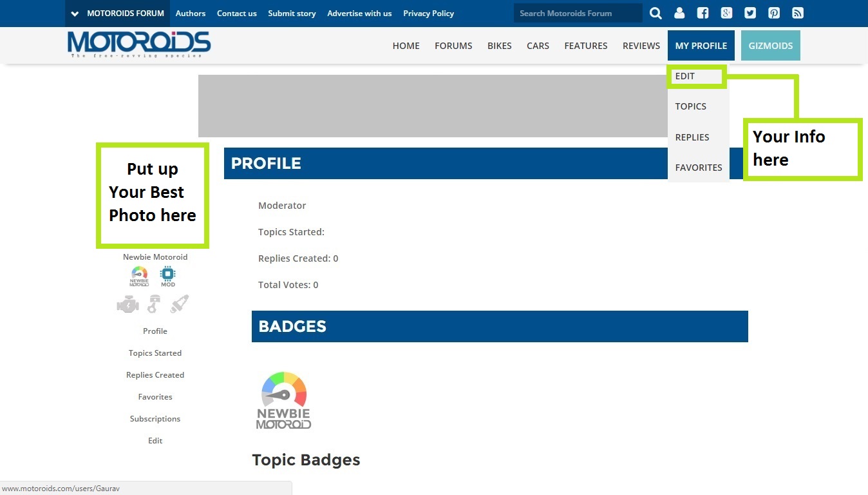Click the search magnifier icon
868x495 pixels.
click(x=656, y=14)
